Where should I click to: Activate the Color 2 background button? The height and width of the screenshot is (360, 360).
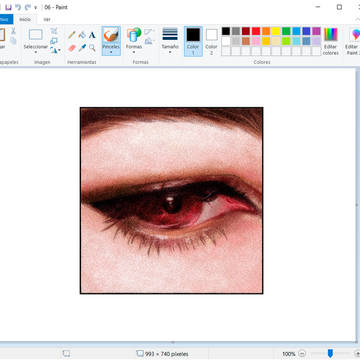click(x=212, y=41)
